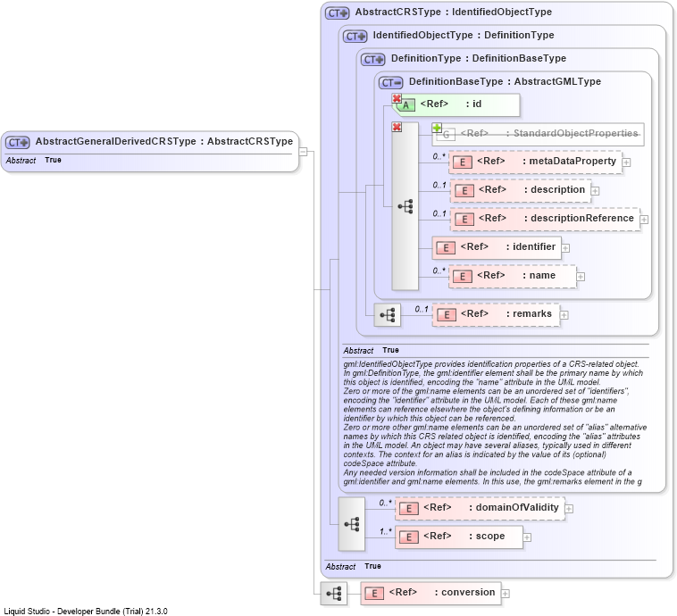This screenshot has width=677, height=616.
Task: Select the ': id' attribute label
Action: pyautogui.click(x=473, y=104)
